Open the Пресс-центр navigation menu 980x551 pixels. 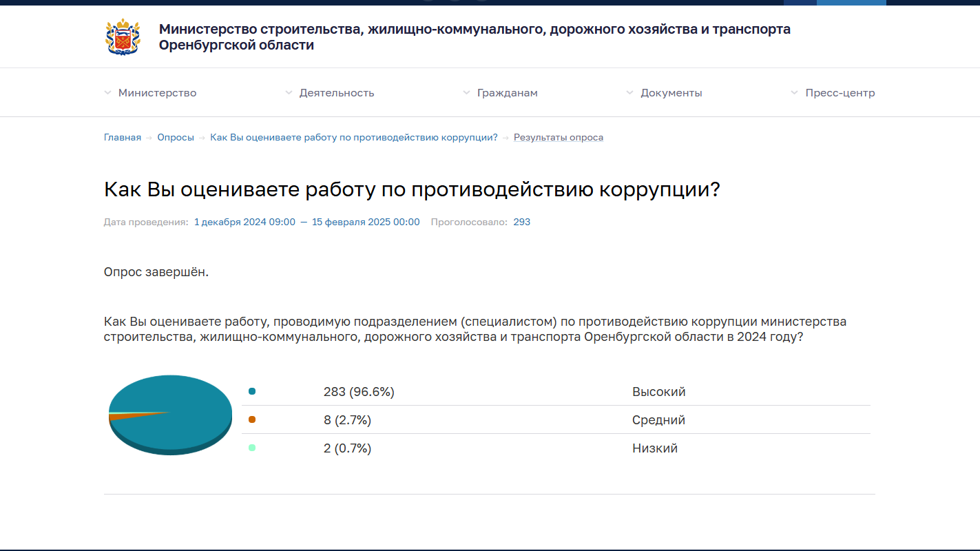[x=840, y=93]
